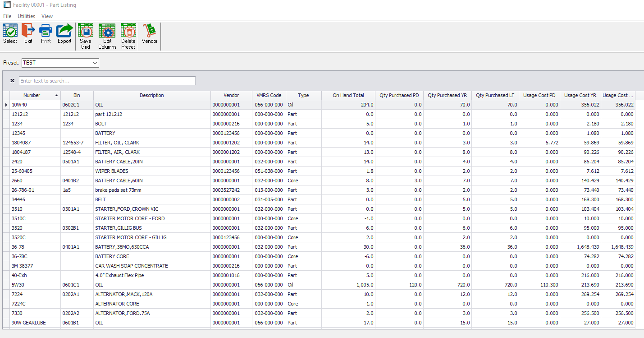Open the View menu
This screenshot has width=644, height=338.
47,16
